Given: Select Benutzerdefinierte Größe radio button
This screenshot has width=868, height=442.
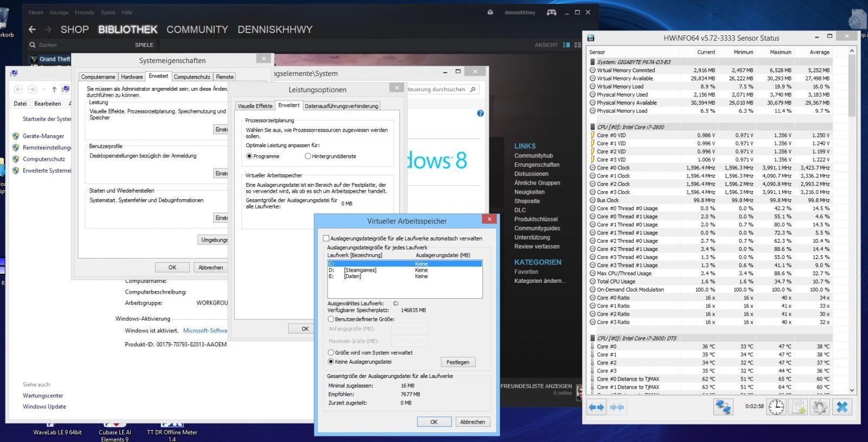Looking at the screenshot, I should [x=331, y=319].
